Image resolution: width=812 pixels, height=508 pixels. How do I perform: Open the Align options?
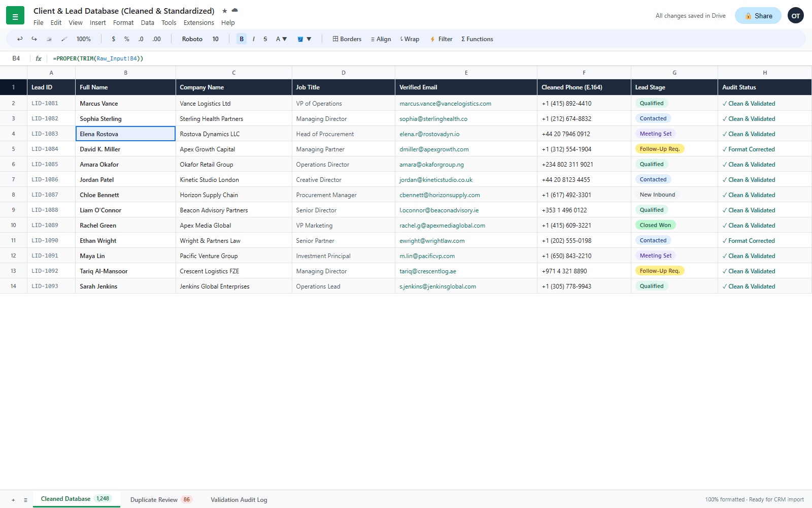(381, 39)
